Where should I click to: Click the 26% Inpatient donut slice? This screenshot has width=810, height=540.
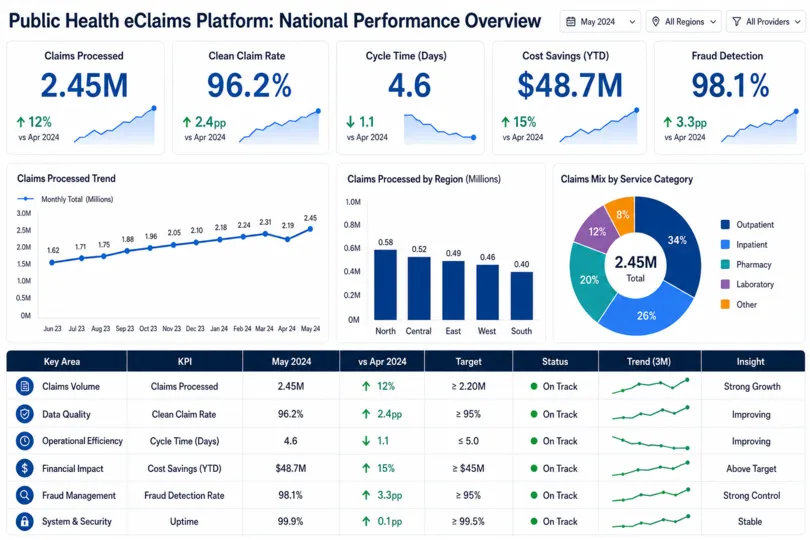[647, 314]
